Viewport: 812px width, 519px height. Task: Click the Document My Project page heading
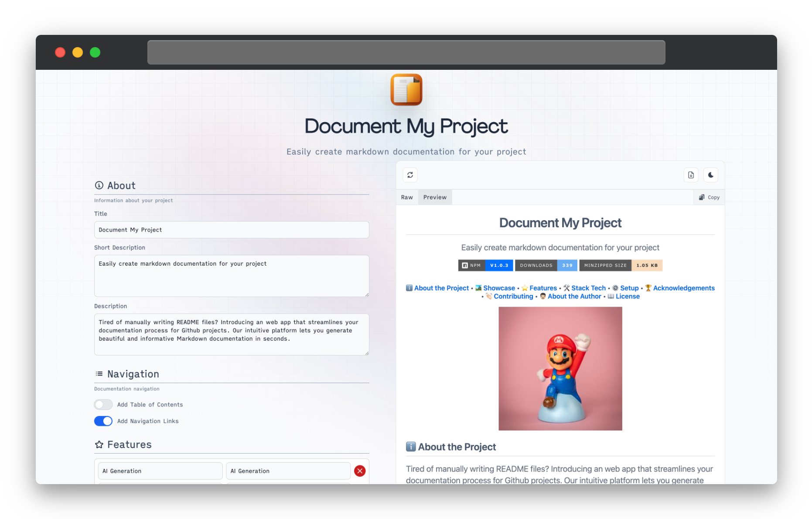406,126
